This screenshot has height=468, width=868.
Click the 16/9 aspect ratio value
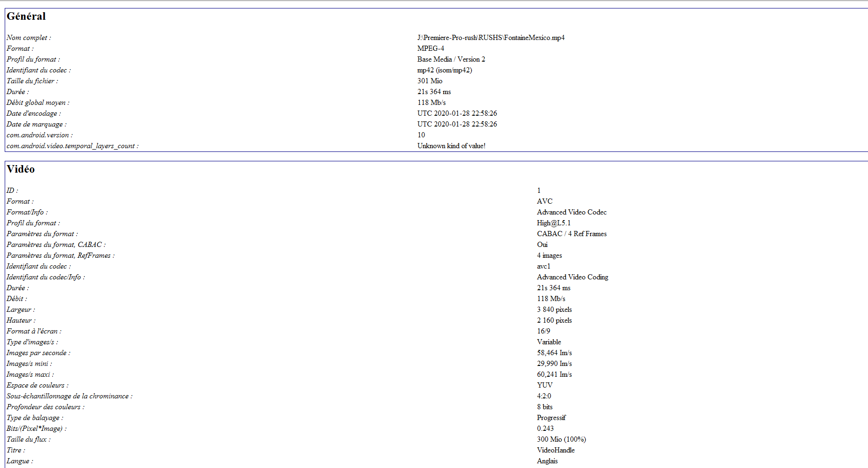544,331
